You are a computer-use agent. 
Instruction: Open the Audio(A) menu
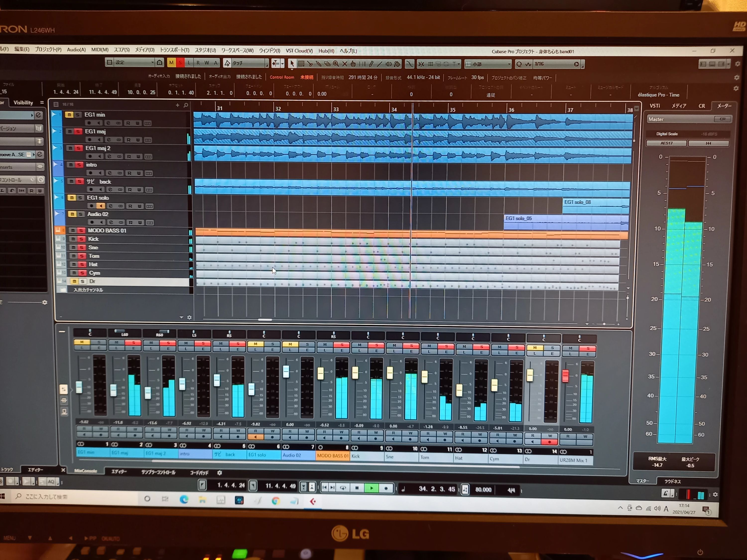tap(76, 50)
